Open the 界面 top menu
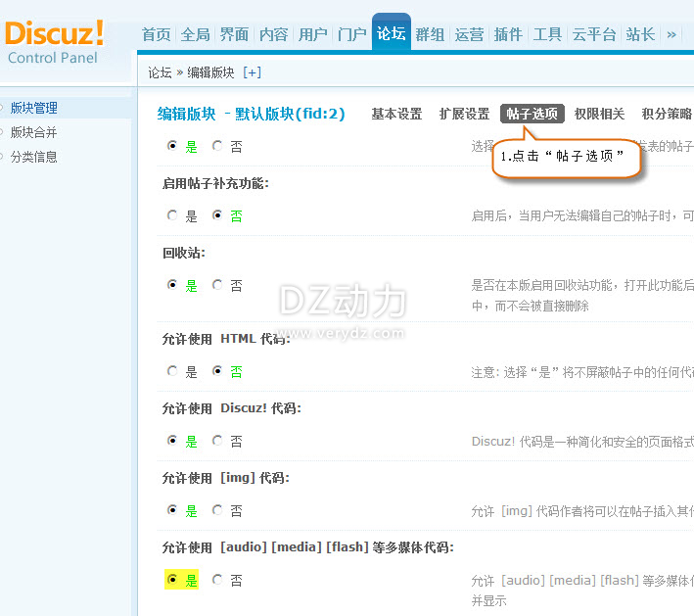This screenshot has width=694, height=616. point(234,34)
